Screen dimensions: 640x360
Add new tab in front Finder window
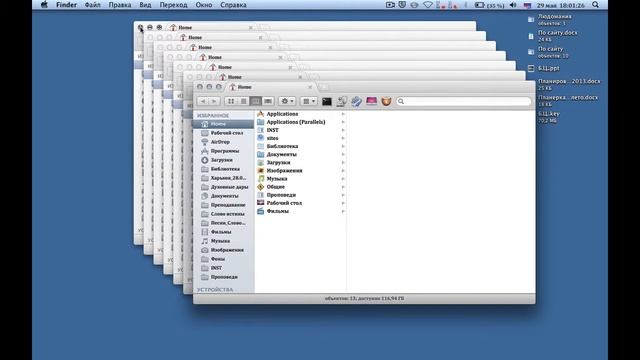(x=323, y=87)
